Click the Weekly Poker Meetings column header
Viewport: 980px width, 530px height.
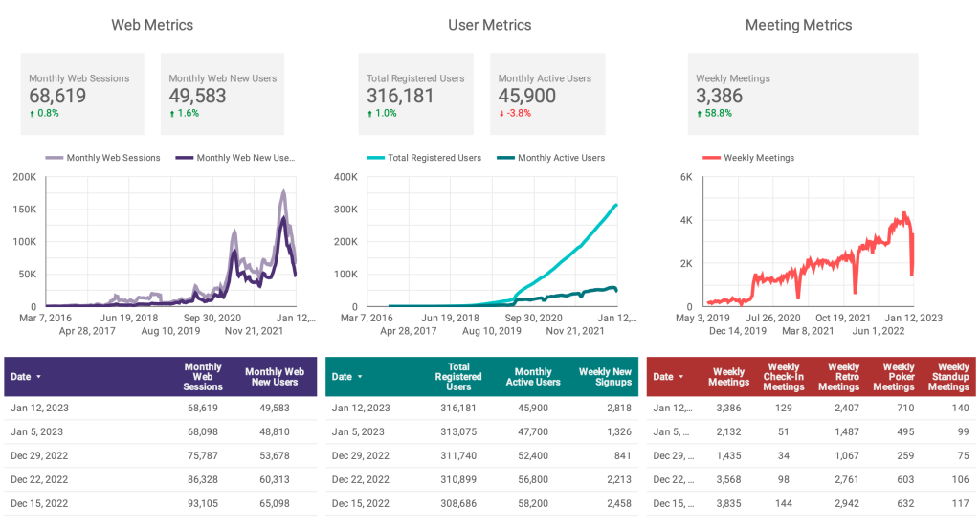coord(894,377)
